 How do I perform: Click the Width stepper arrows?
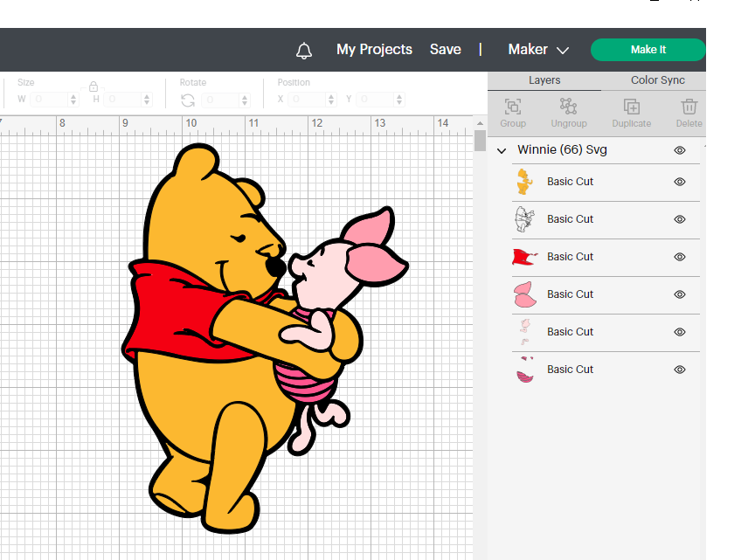click(73, 100)
